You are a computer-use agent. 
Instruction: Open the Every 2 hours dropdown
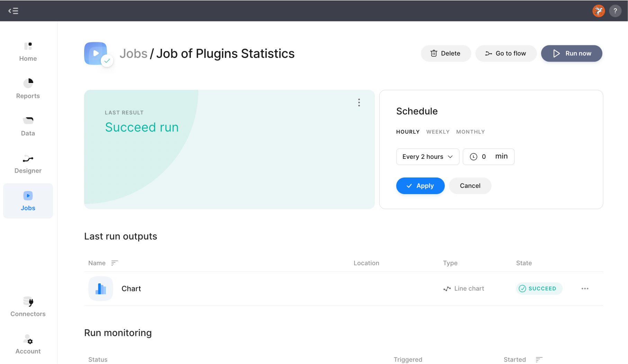coord(427,156)
